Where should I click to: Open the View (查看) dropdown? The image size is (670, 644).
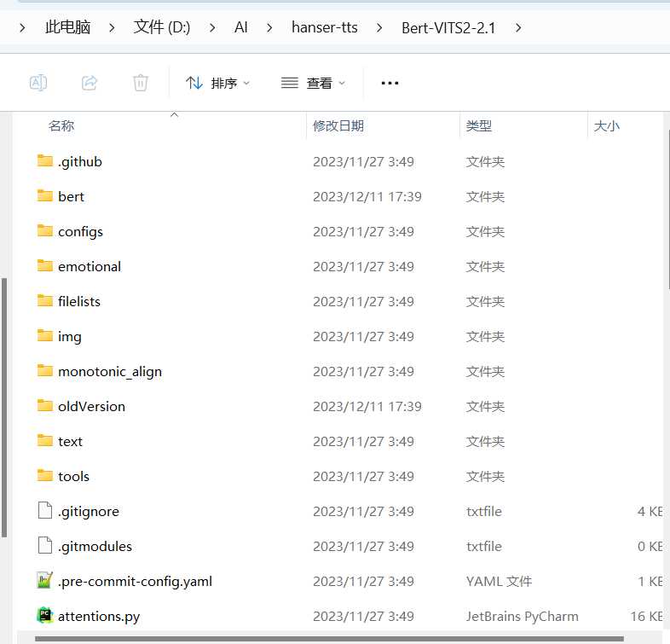point(313,83)
